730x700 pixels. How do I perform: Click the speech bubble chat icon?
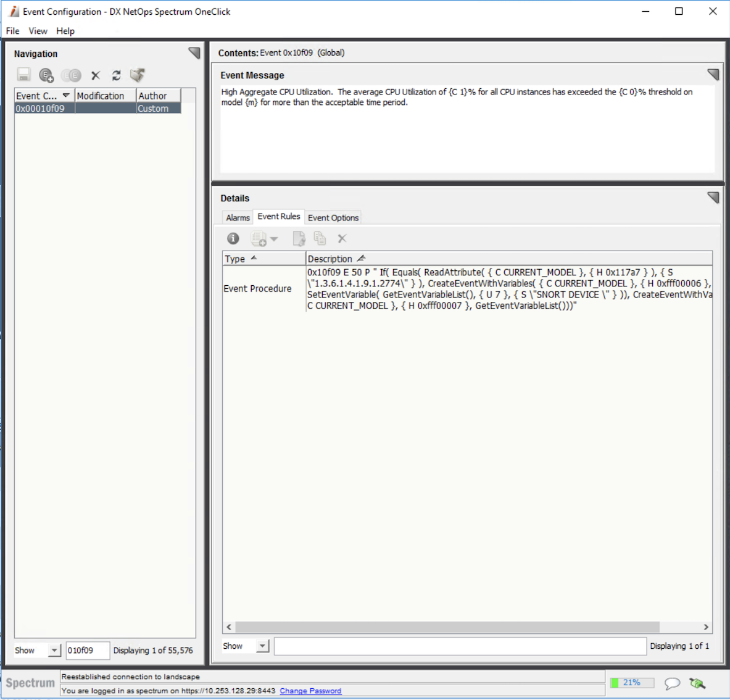tap(672, 683)
